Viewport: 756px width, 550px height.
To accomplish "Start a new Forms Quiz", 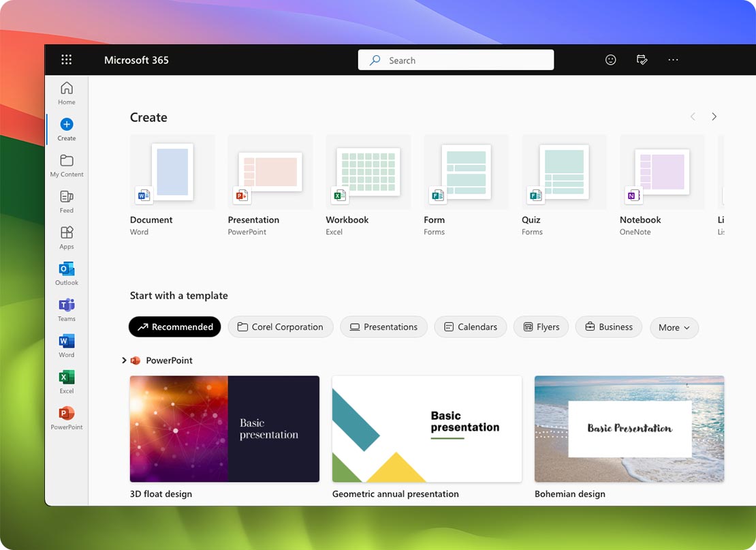I will (564, 172).
